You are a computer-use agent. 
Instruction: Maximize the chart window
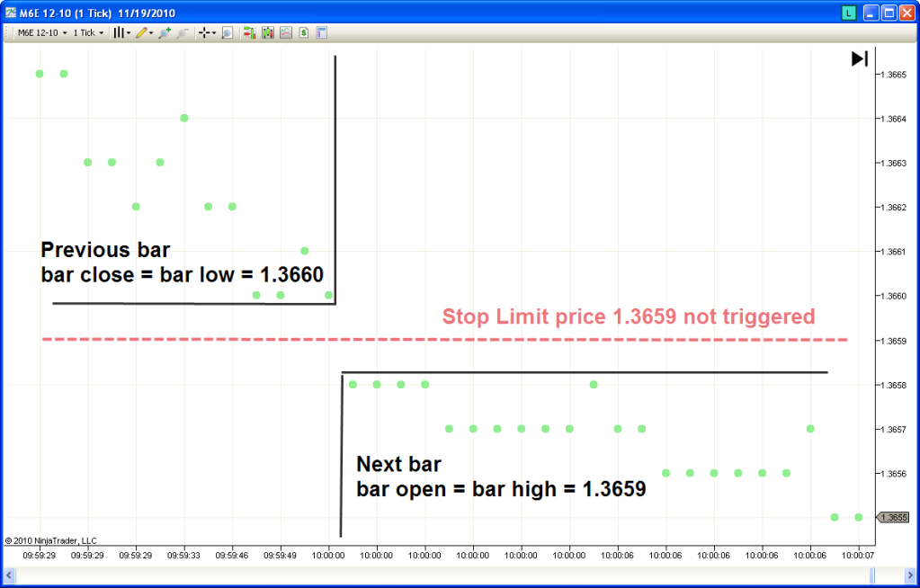pyautogui.click(x=889, y=13)
